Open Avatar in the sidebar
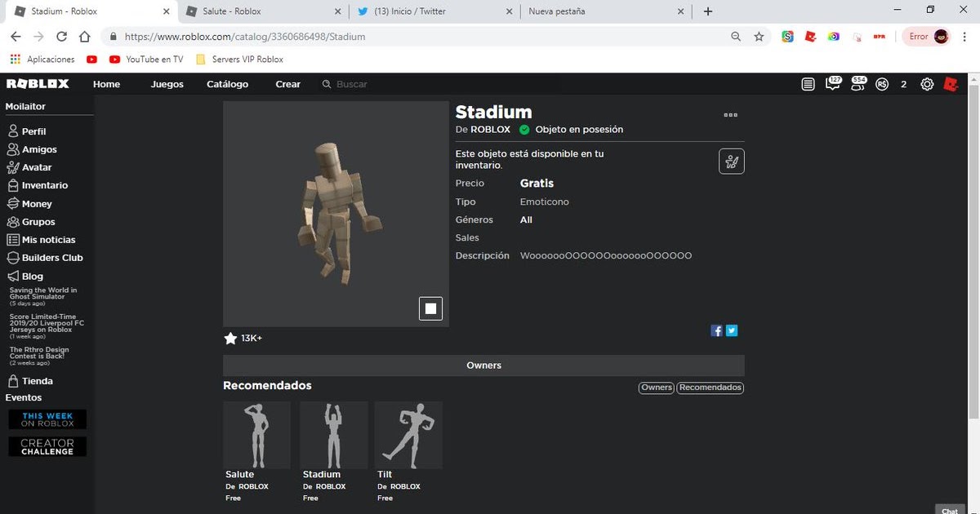The height and width of the screenshot is (514, 980). tap(29, 167)
